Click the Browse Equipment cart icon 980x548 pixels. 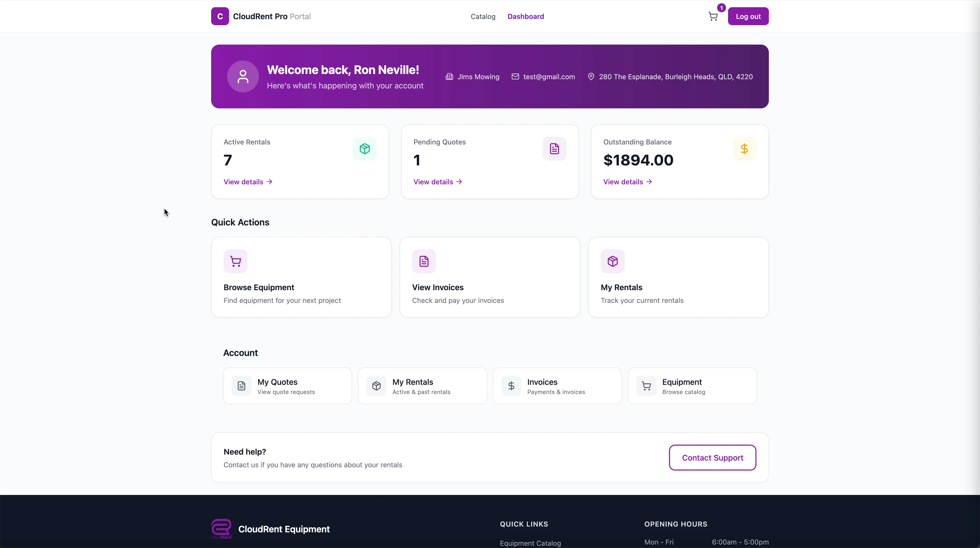(236, 262)
